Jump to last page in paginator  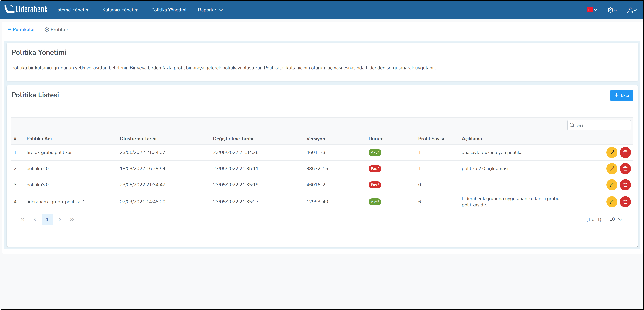point(72,219)
